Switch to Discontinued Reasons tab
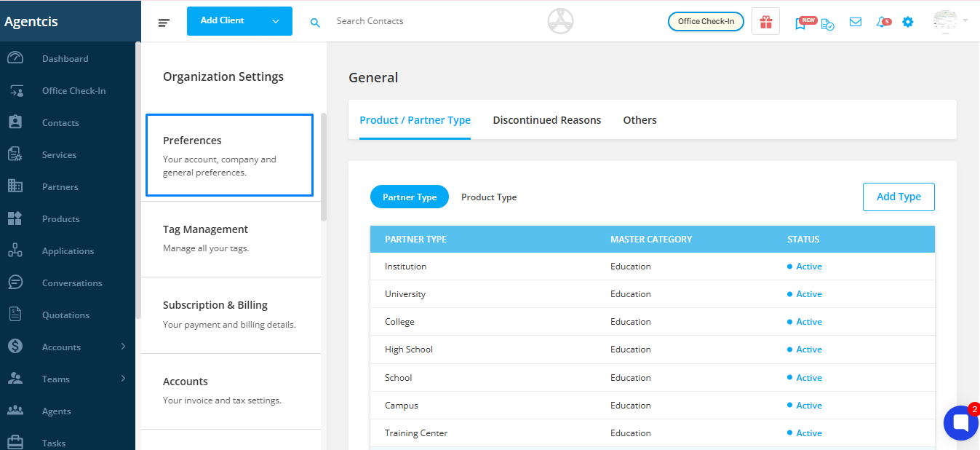Viewport: 980px width, 450px height. pos(547,120)
